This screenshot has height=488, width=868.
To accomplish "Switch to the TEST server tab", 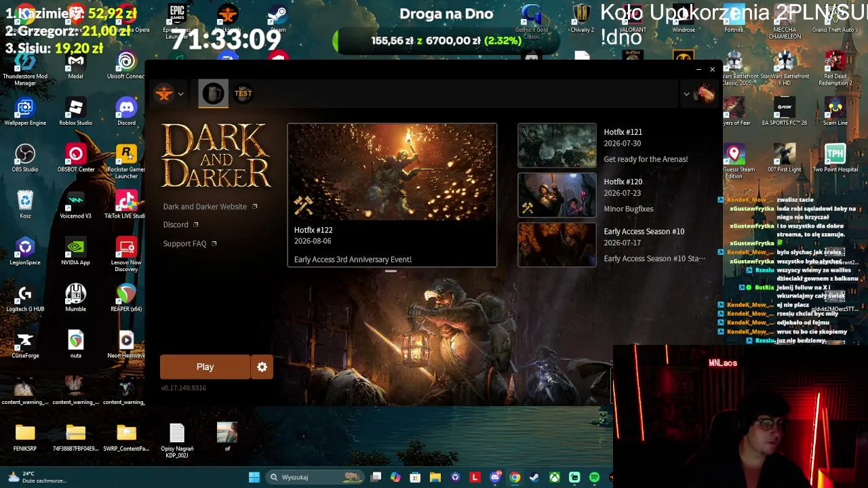I will 243,94.
